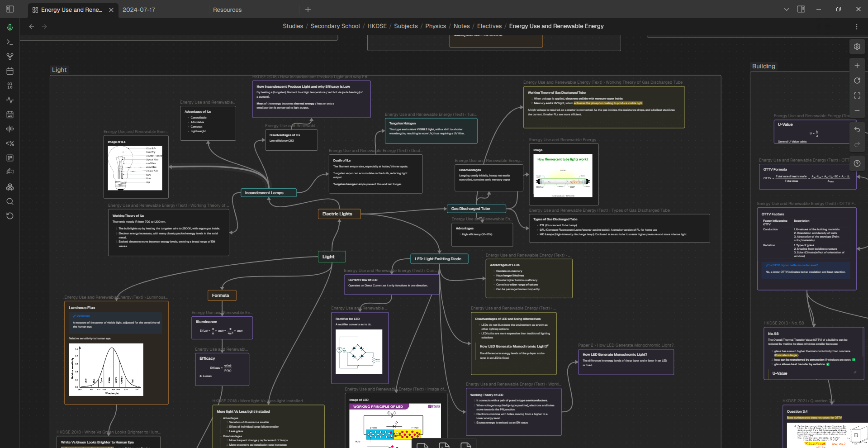Open canvas settings gear

(857, 47)
